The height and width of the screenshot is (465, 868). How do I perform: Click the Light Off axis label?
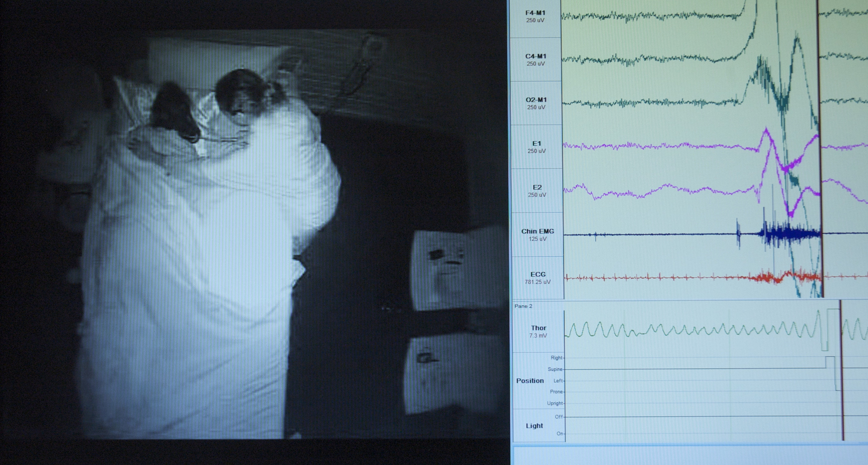pyautogui.click(x=559, y=417)
